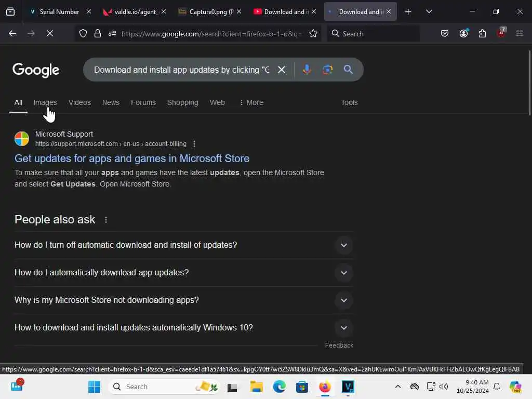The image size is (532, 399).
Task: Switch to Shopping results tab
Action: click(x=182, y=102)
